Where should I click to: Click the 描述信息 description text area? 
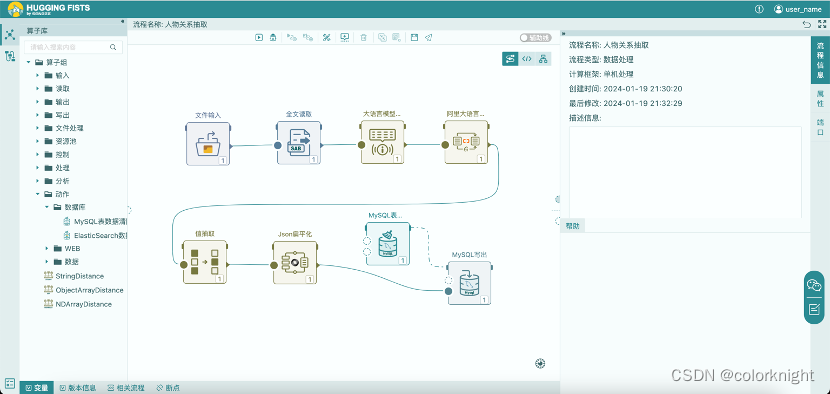685,172
